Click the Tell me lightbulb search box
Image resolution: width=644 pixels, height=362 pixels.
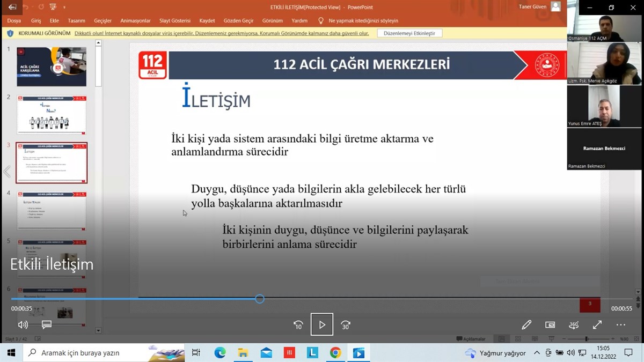click(x=358, y=21)
